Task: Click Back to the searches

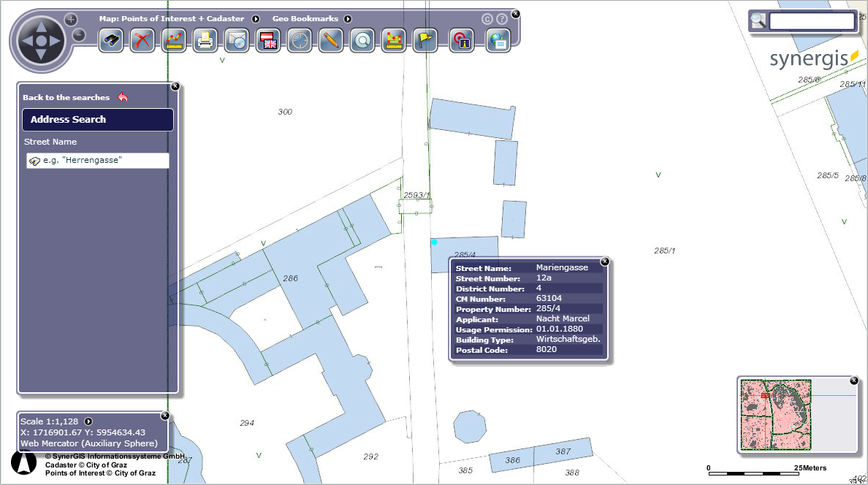Action: (66, 96)
